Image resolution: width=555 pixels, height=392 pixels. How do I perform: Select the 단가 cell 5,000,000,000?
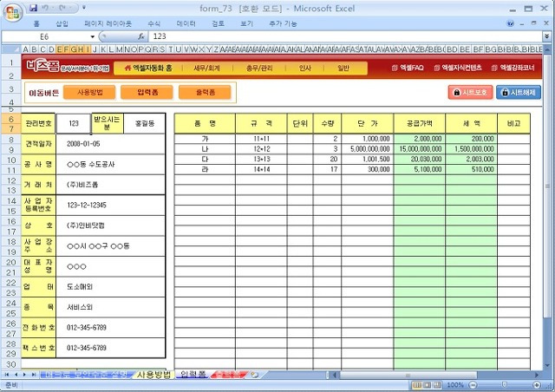click(x=368, y=149)
